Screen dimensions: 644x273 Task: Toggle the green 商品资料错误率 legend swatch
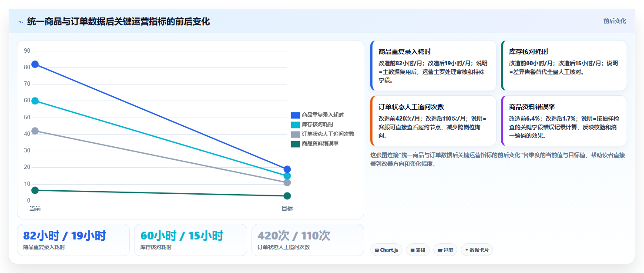point(295,144)
